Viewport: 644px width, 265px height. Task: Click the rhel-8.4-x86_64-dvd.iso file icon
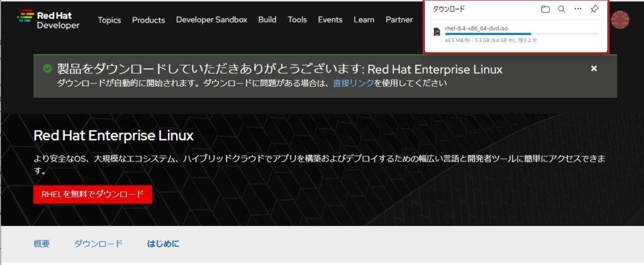pos(437,32)
